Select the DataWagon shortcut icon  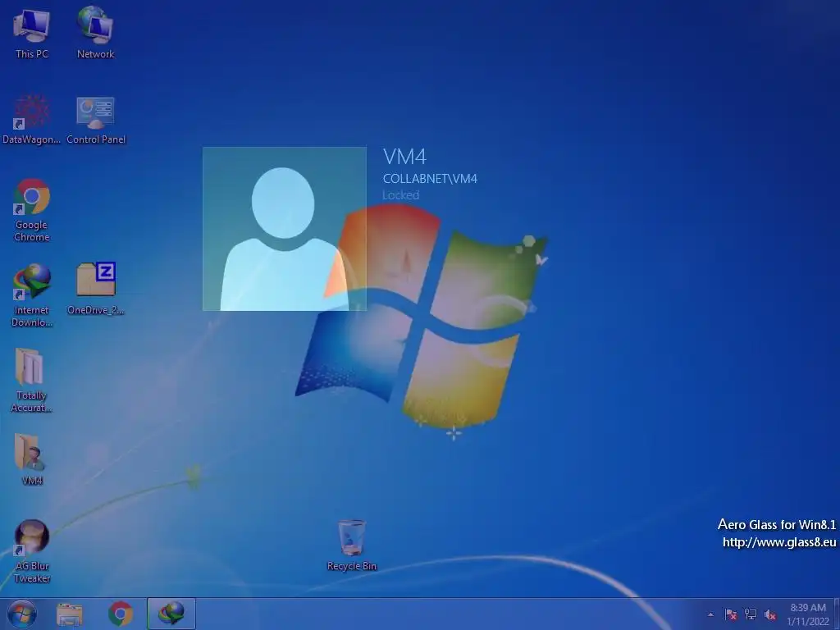point(32,119)
